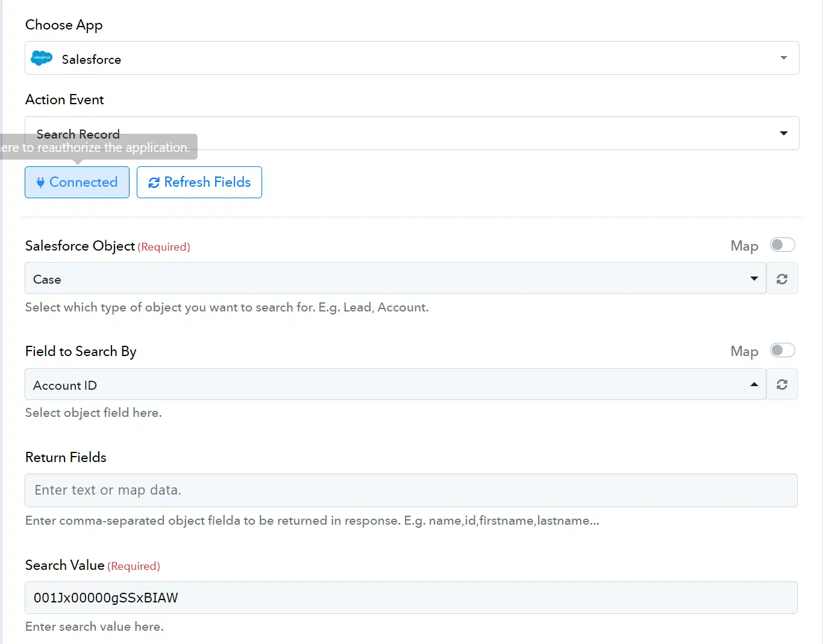Click the Salesforce cloud logo icon
This screenshot has width=823, height=644.
click(42, 58)
